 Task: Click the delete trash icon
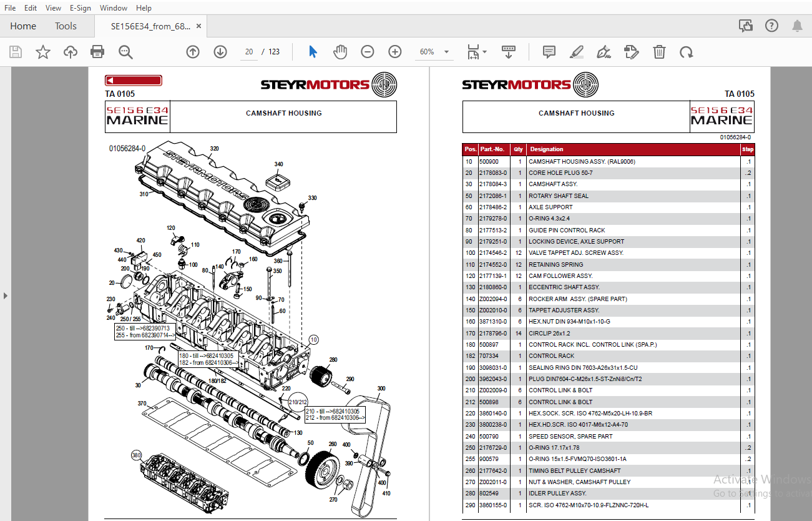[659, 52]
